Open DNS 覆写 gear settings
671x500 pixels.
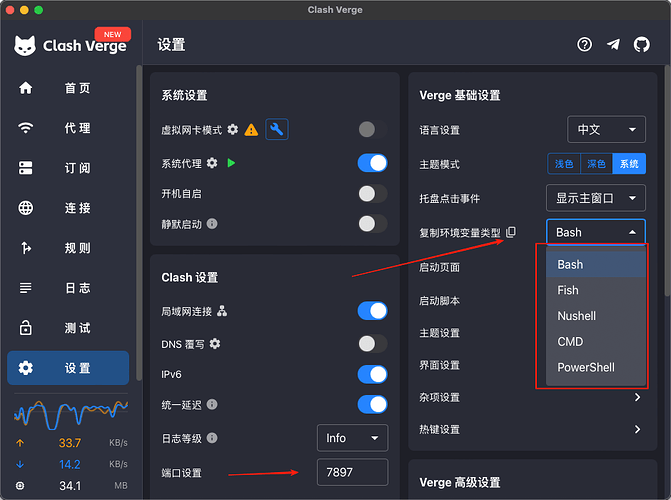pyautogui.click(x=215, y=344)
